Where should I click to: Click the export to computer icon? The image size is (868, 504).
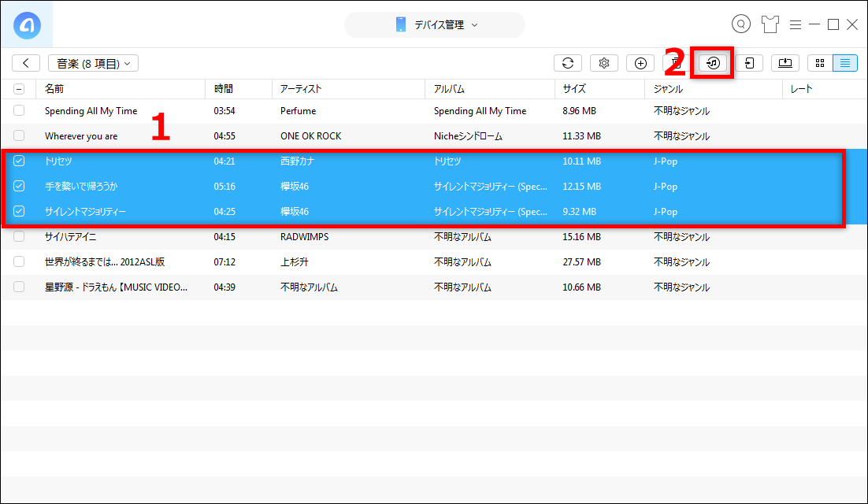point(785,63)
